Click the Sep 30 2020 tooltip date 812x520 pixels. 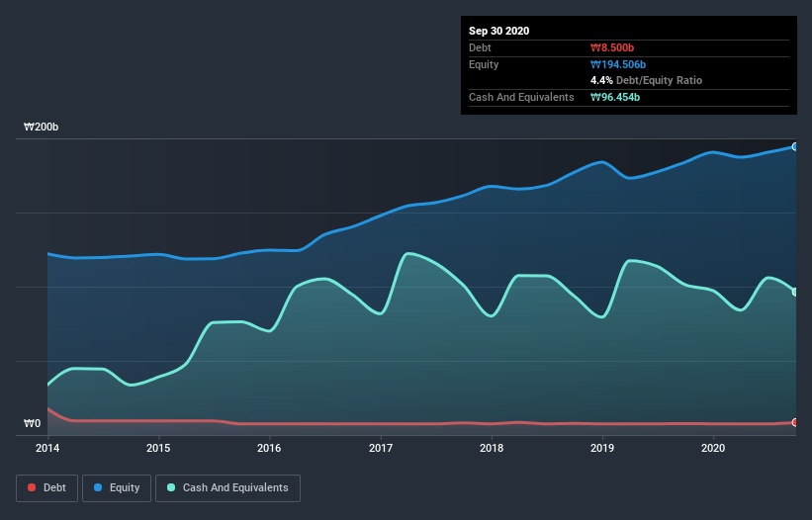[x=499, y=31]
